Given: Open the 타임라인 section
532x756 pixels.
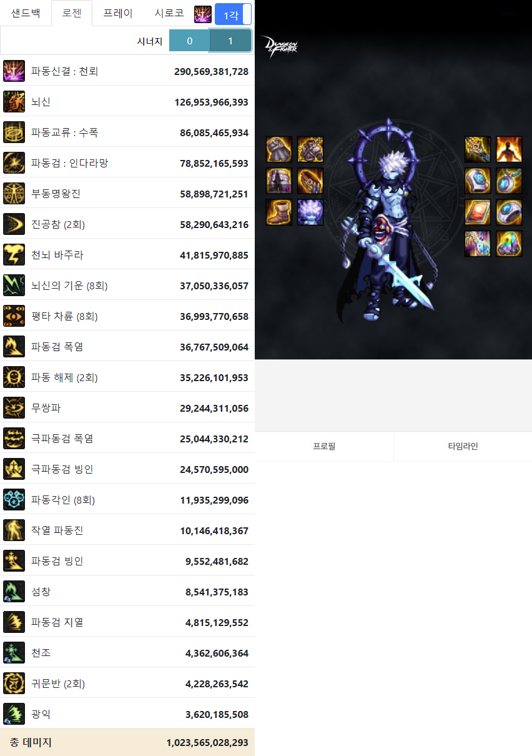Looking at the screenshot, I should [463, 446].
